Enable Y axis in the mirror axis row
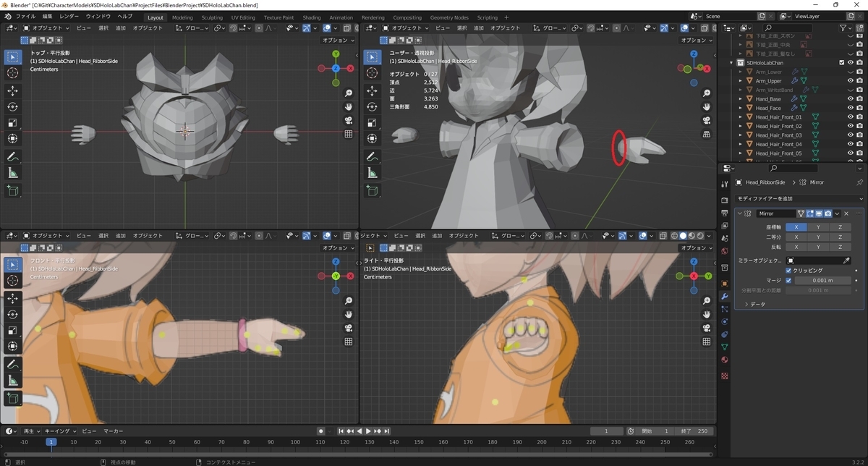Screen dimensions: 868x466 (818, 226)
